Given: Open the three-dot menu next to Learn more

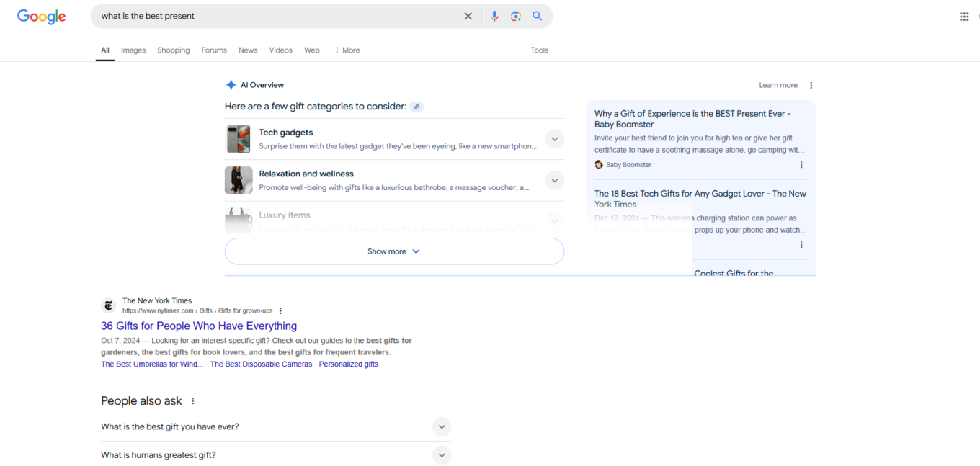Looking at the screenshot, I should (x=811, y=84).
